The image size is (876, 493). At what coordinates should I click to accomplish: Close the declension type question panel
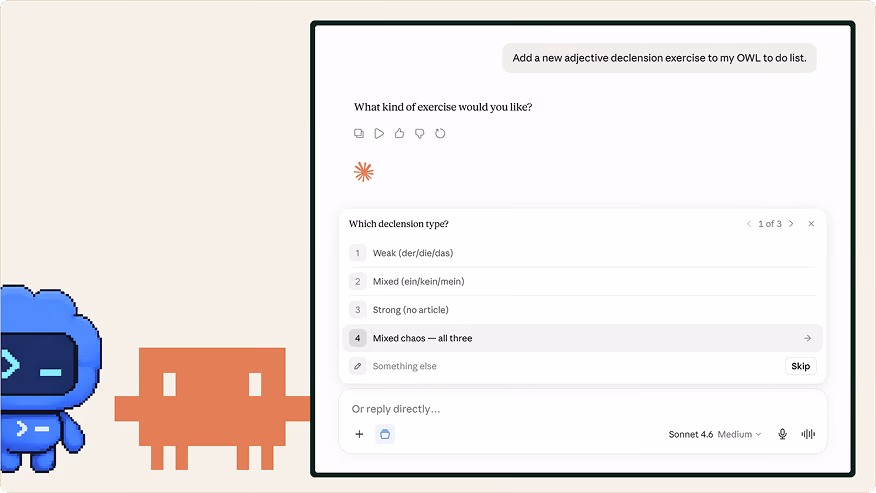click(x=811, y=224)
